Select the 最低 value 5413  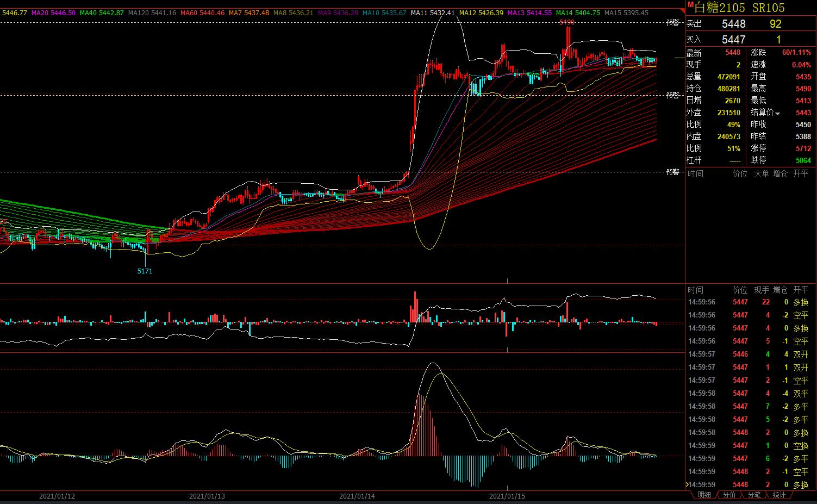tap(803, 101)
